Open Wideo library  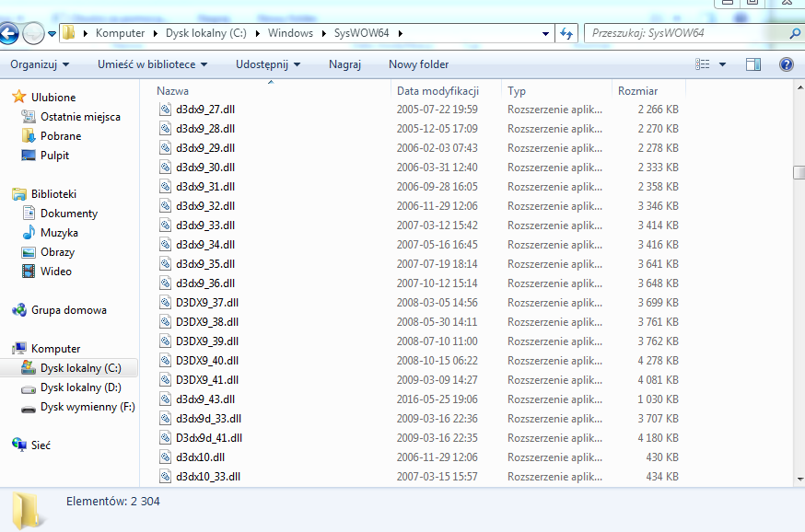[x=56, y=272]
